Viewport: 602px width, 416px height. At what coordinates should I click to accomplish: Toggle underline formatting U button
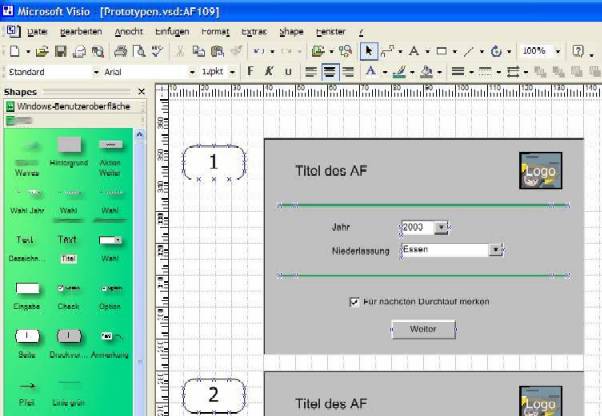point(288,72)
